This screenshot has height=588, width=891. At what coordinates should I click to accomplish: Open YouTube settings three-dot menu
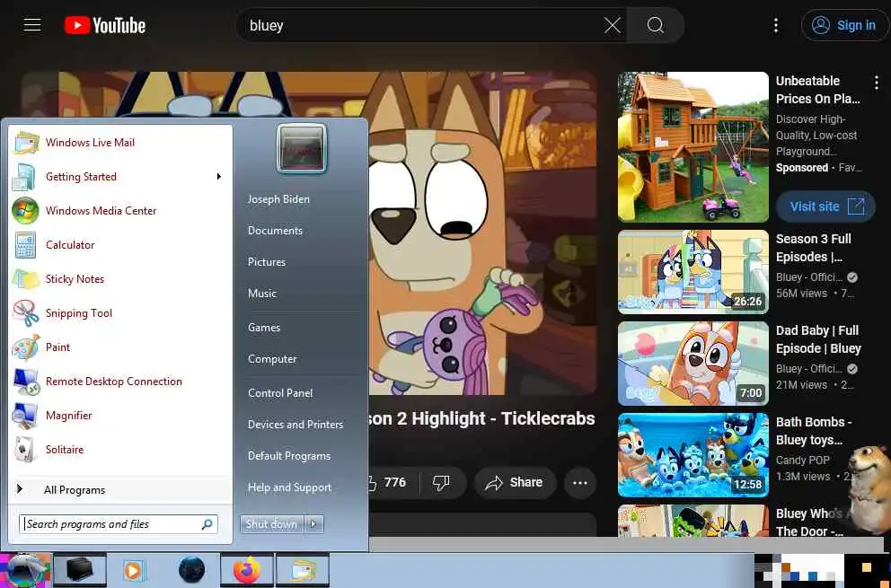tap(776, 25)
